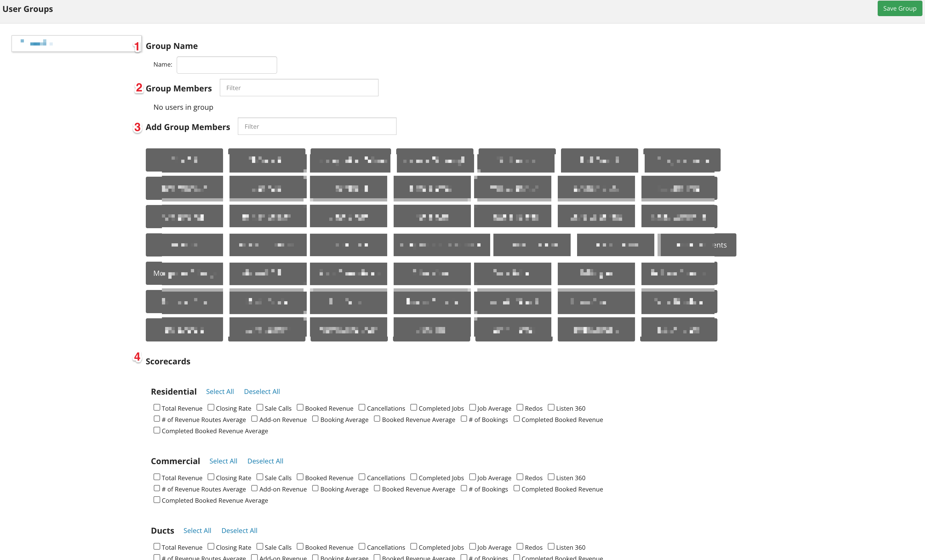Enable Commercial Completed Booked Revenue Average

click(x=157, y=499)
